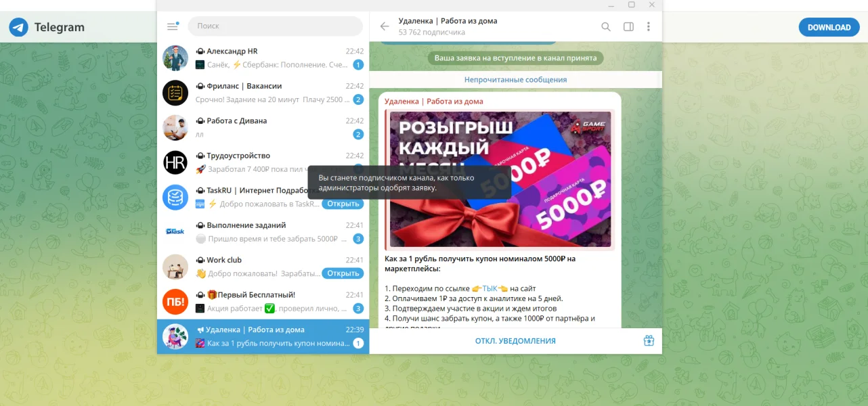
Task: Click unread badge on Работа с Дивана
Action: click(358, 135)
